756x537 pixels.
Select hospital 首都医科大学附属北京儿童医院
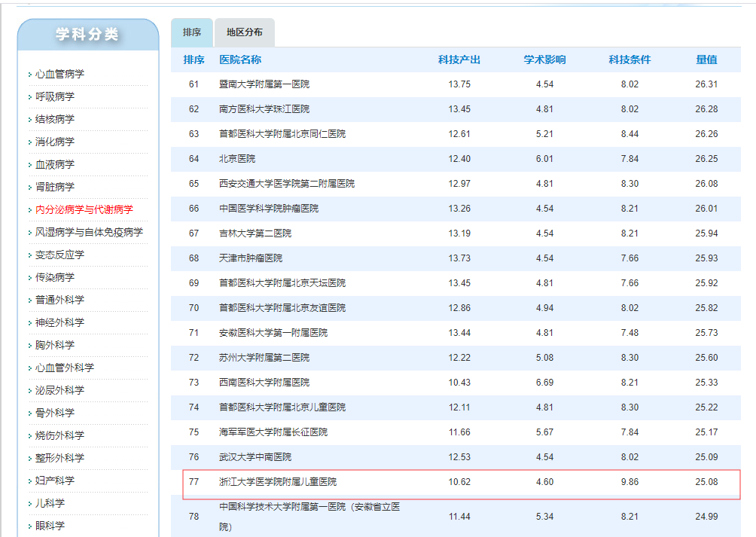tap(282, 407)
